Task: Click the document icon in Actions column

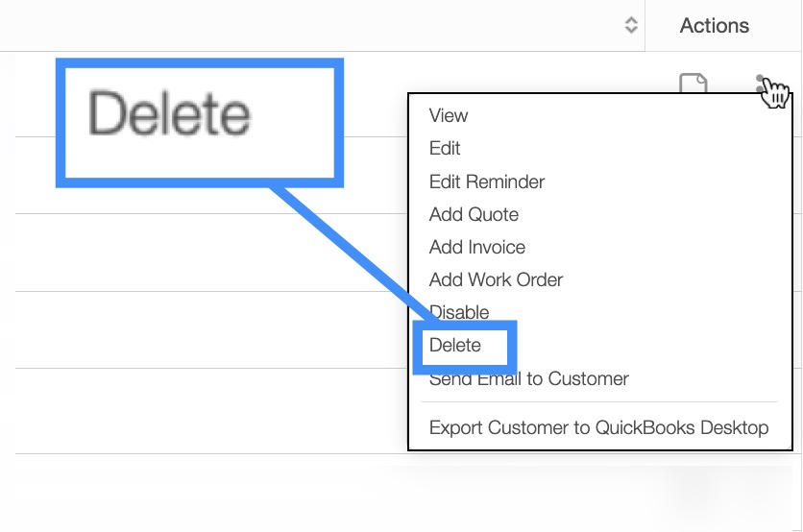Action: pyautogui.click(x=693, y=85)
